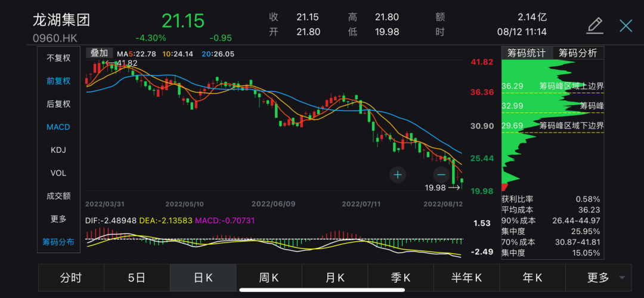
Task: Tap the ticker code 0960.HK
Action: tap(55, 38)
